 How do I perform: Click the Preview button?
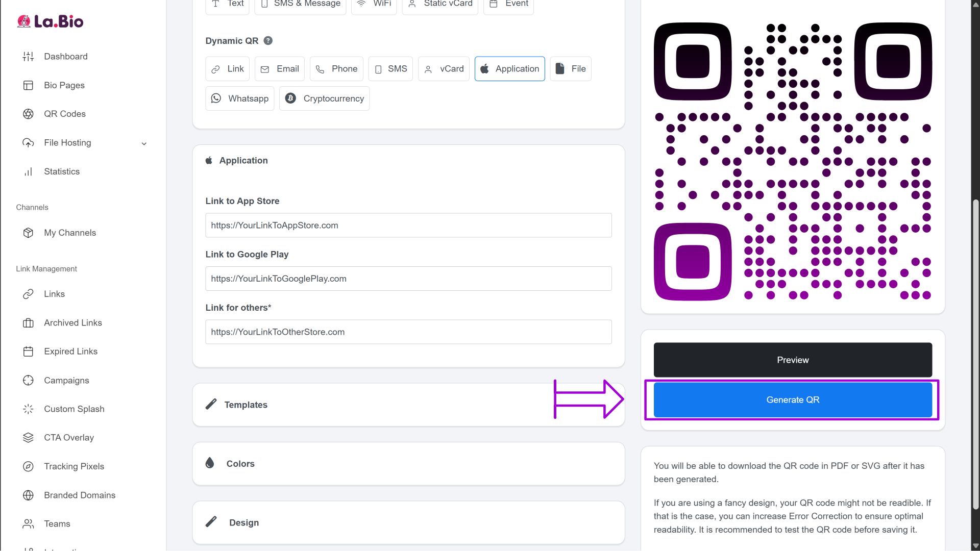coord(792,360)
